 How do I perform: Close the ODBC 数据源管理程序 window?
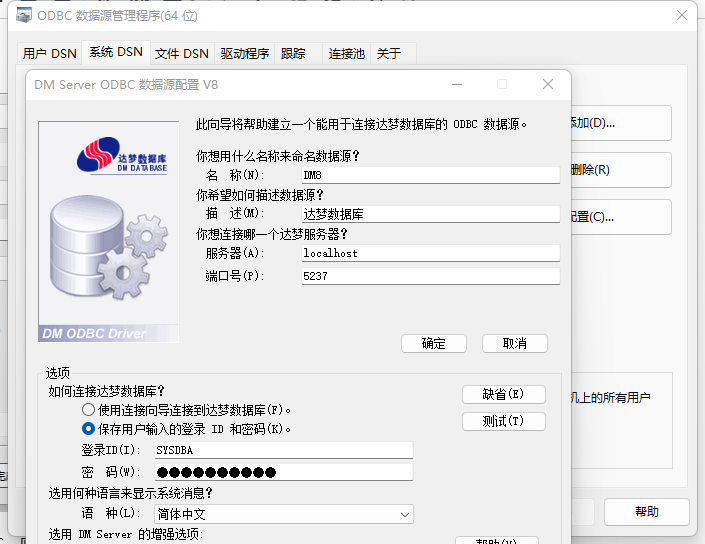tap(682, 15)
